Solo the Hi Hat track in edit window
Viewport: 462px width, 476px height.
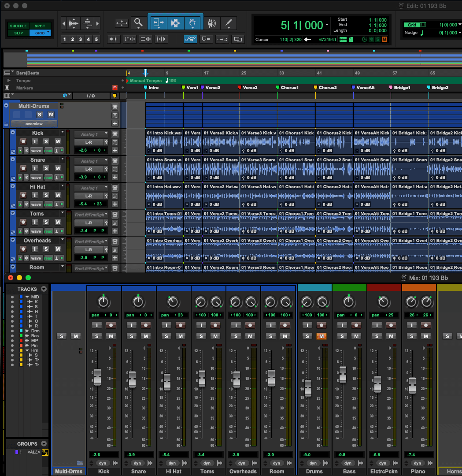(x=46, y=195)
